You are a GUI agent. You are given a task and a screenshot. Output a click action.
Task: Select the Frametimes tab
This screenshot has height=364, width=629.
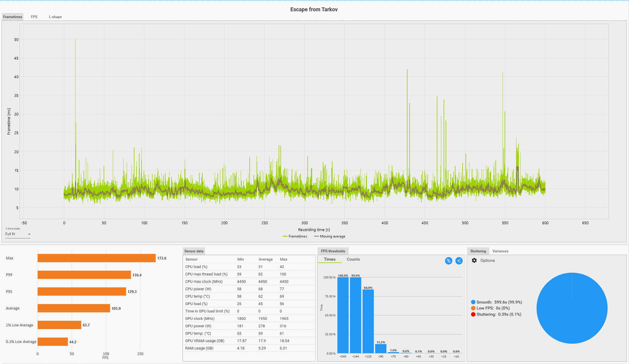click(x=13, y=17)
